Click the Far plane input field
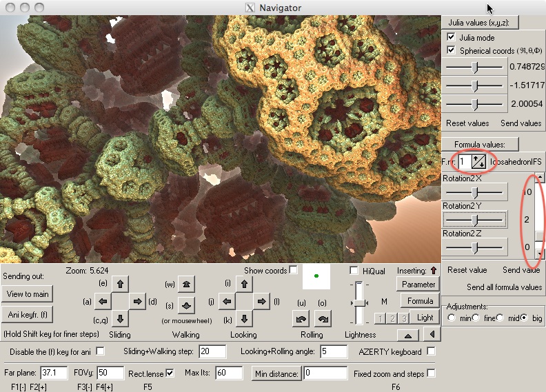The height and width of the screenshot is (392, 546). coord(54,373)
